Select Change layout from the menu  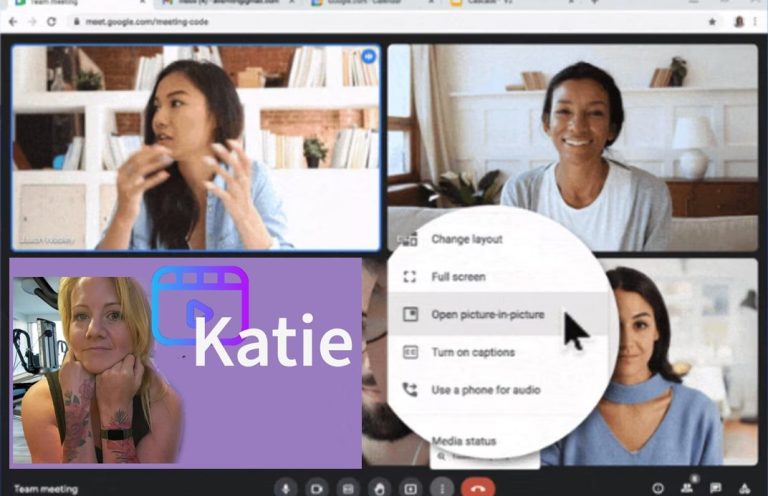click(x=466, y=239)
